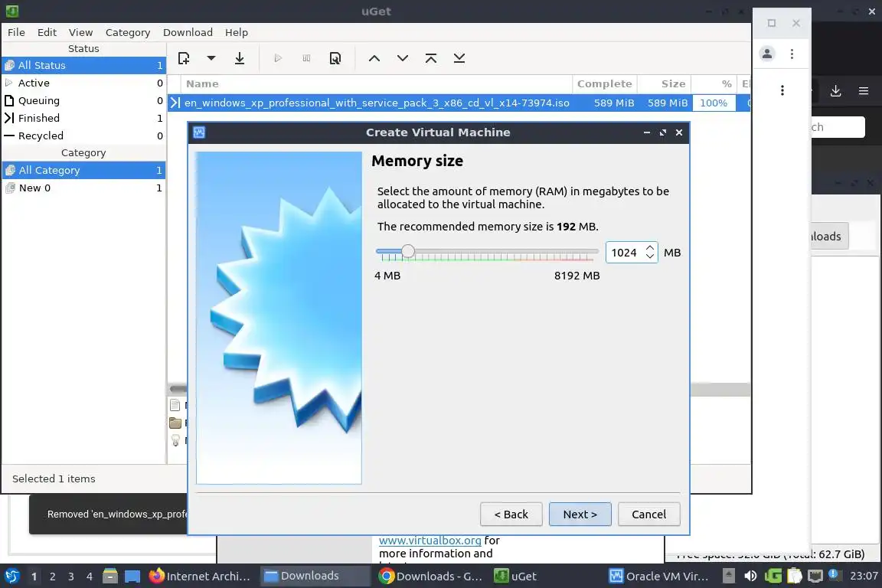The image size is (882, 588).
Task: Click the Pause icon in uGet toolbar
Action: (x=306, y=58)
